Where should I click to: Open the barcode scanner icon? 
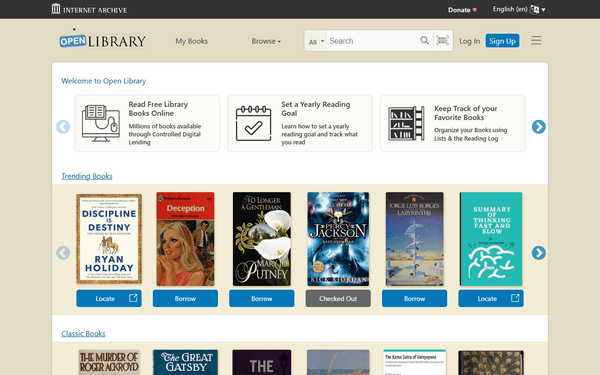442,41
